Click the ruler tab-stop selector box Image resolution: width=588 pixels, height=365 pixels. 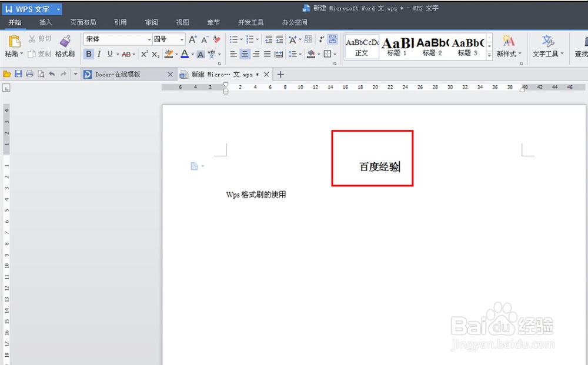(x=6, y=88)
